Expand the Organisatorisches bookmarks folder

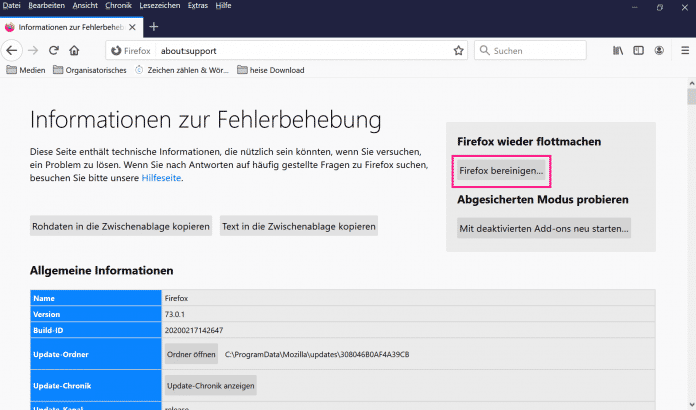pos(92,70)
